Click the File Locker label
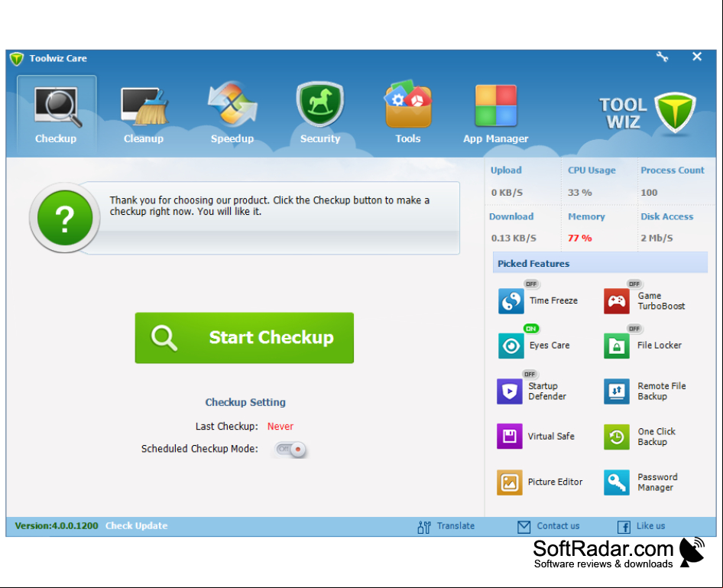The height and width of the screenshot is (588, 723). pyautogui.click(x=659, y=346)
